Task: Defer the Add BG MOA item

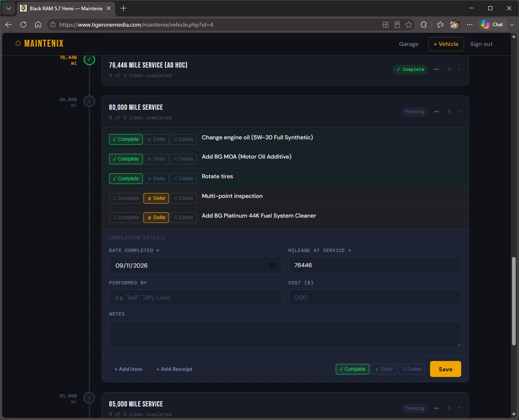Action: (156, 159)
